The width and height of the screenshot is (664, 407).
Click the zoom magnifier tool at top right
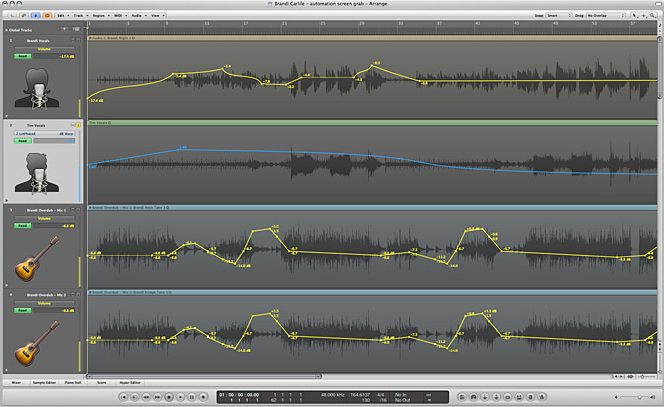(651, 17)
